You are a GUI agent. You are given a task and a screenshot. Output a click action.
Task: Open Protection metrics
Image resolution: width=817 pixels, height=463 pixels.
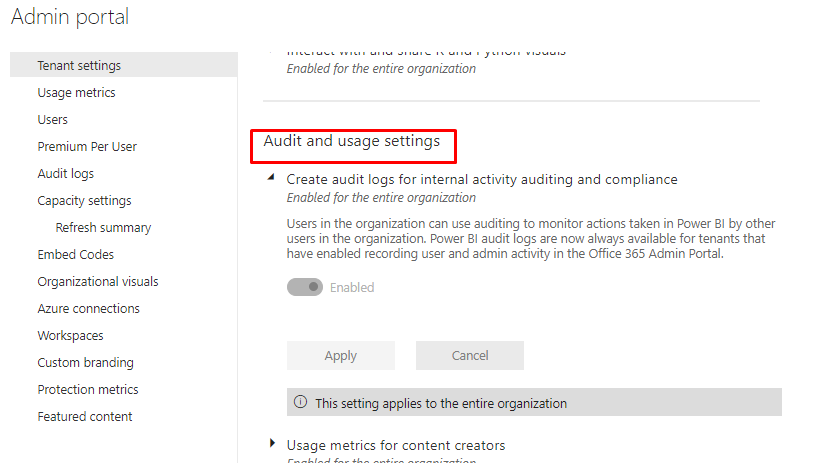pos(87,390)
